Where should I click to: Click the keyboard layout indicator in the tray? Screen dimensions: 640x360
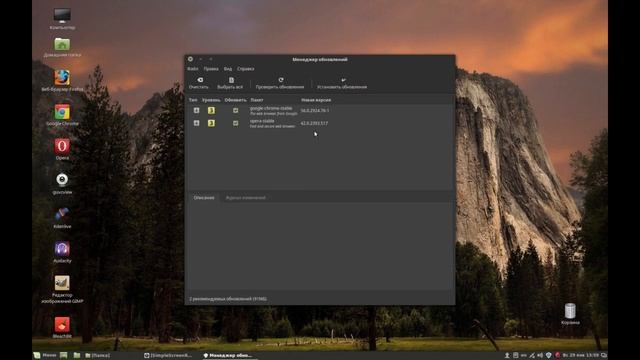point(524,356)
